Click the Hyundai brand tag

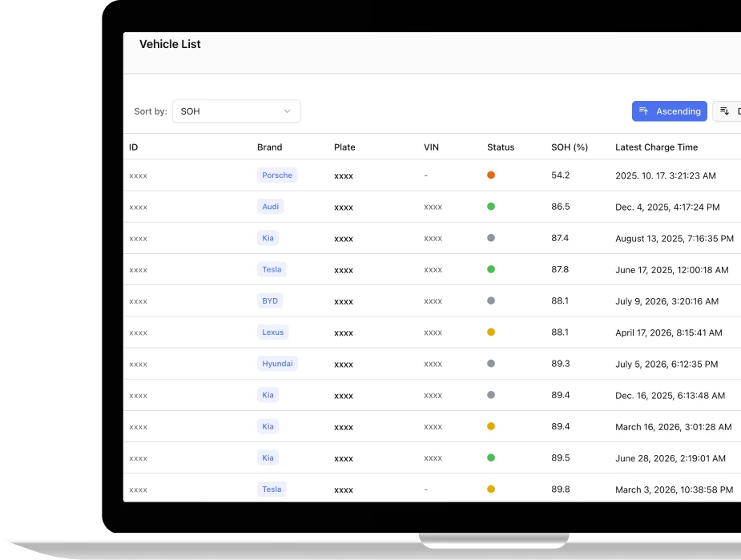(277, 364)
